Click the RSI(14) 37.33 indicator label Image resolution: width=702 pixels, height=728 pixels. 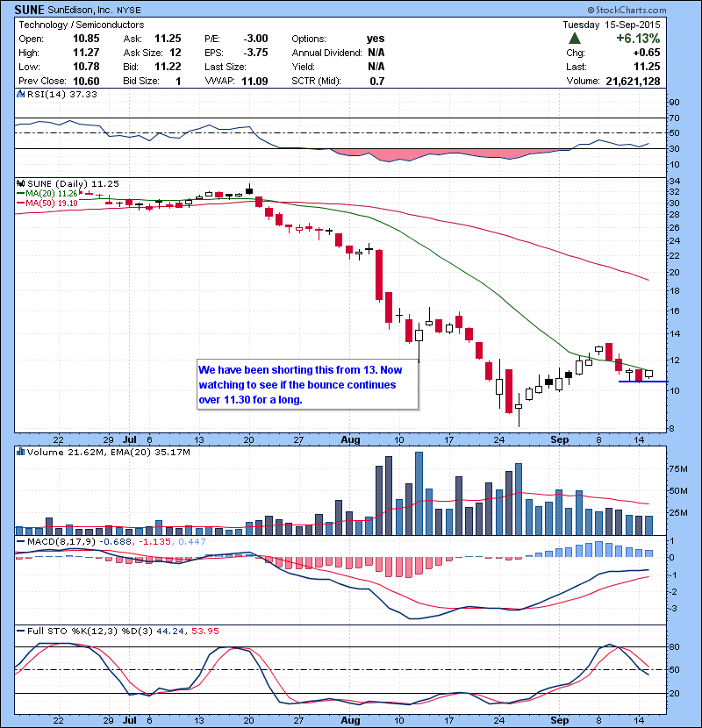pyautogui.click(x=62, y=94)
